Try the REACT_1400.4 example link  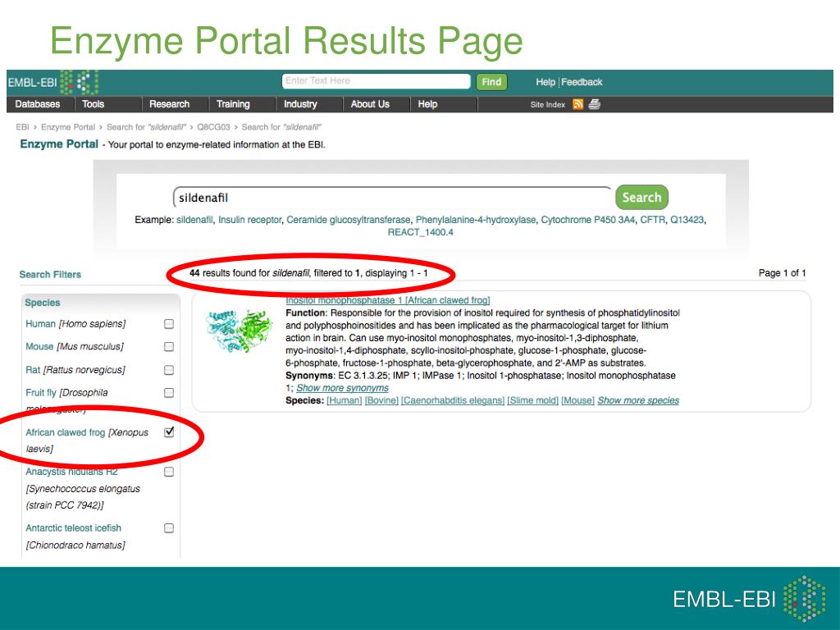(x=421, y=232)
